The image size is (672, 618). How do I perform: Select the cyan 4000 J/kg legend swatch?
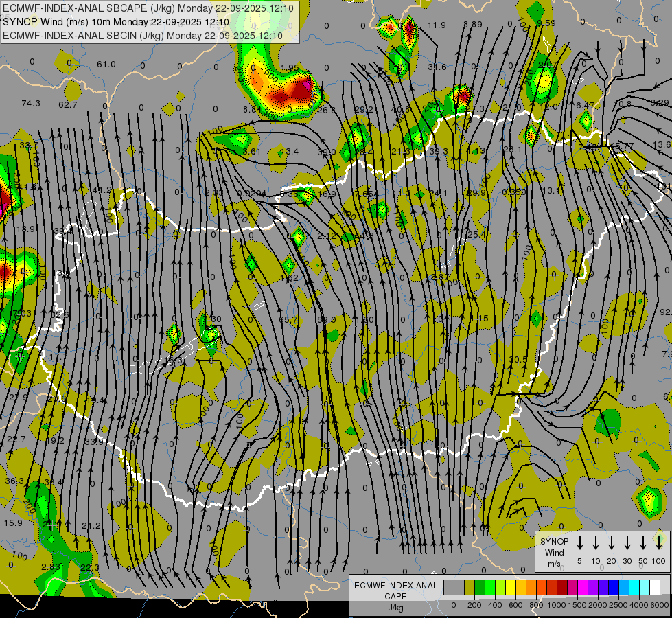634,587
